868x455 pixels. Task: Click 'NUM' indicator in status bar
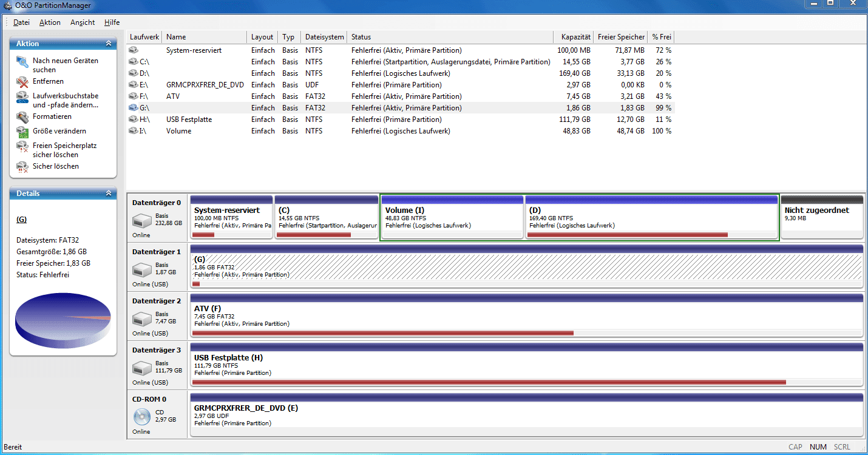tap(818, 447)
